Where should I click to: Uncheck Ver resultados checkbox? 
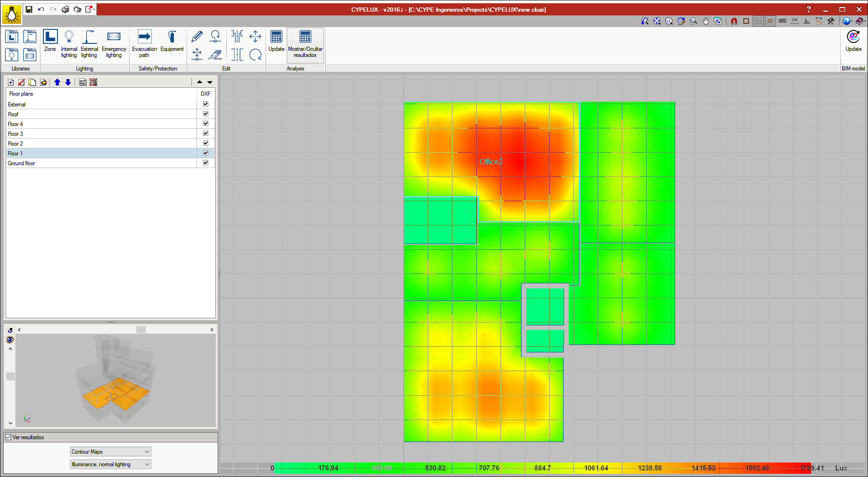(8, 437)
